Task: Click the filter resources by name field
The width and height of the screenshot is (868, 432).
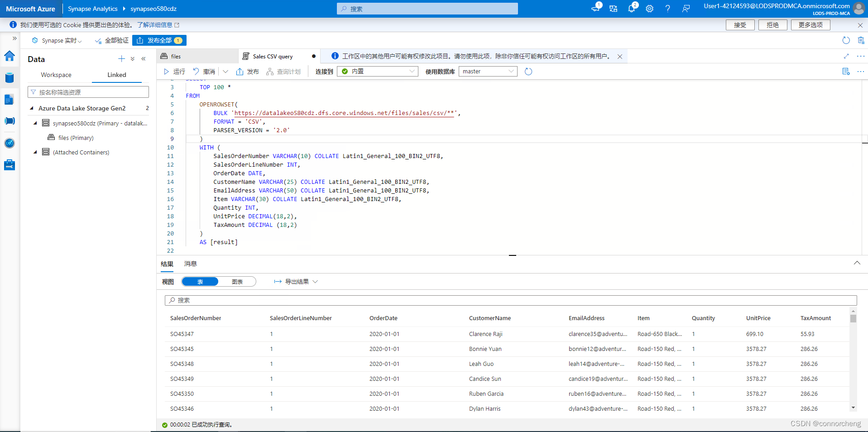Action: click(x=88, y=92)
